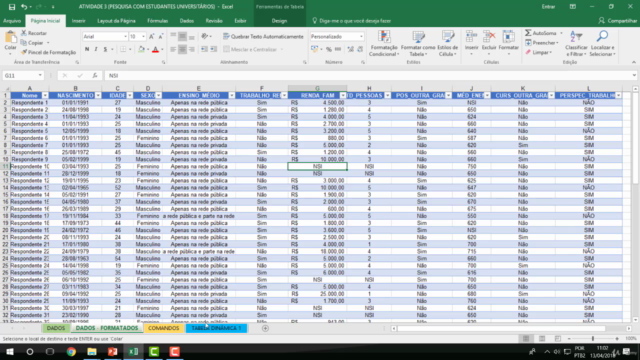
Task: Click the Save icon in the quick access toolbar
Action: point(12,7)
